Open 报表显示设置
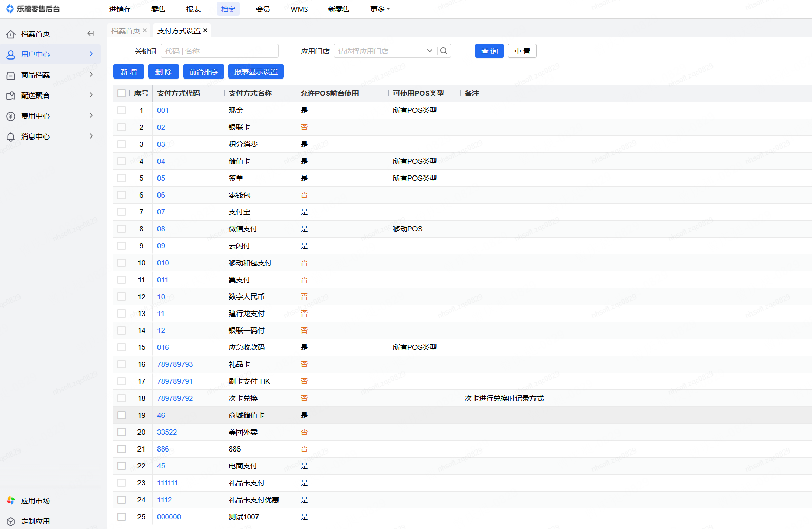812x529 pixels. tap(256, 71)
